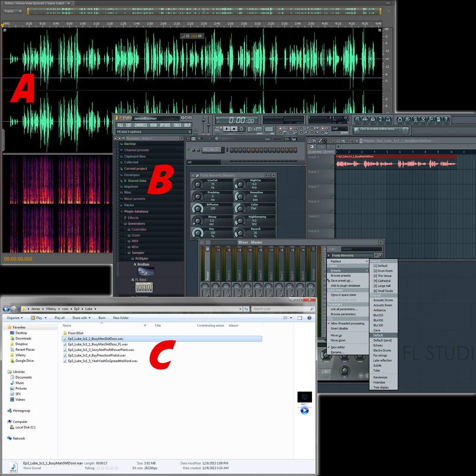The height and width of the screenshot is (476, 476).
Task: Open the Tracks dropdown in the audio editor
Action: 13,11
